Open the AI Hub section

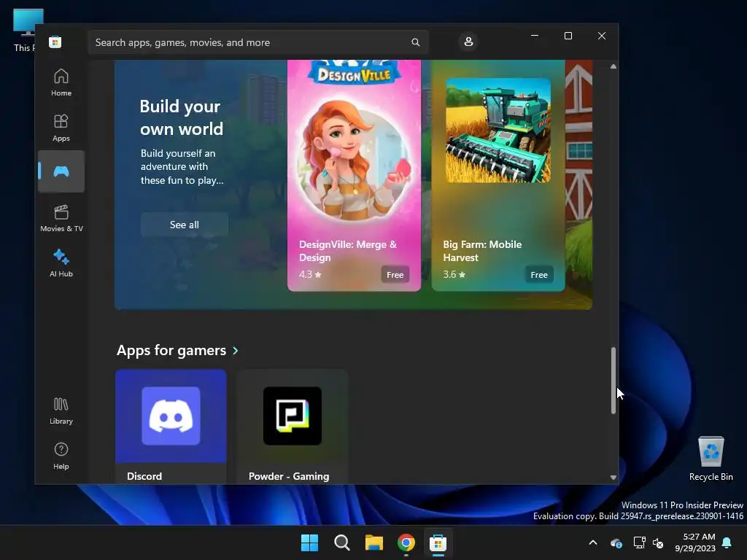[61, 263]
